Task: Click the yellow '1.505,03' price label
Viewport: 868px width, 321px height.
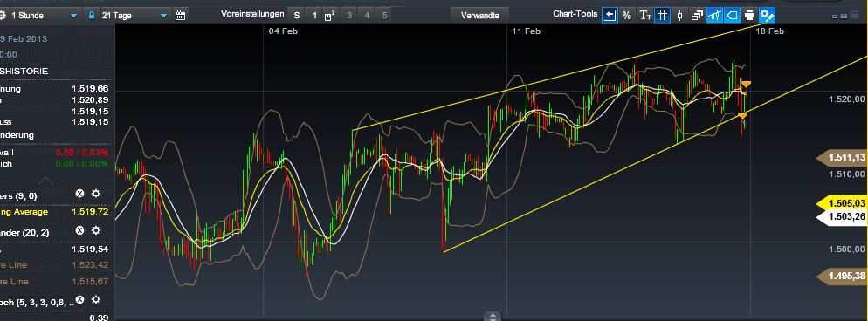Action: [x=842, y=204]
